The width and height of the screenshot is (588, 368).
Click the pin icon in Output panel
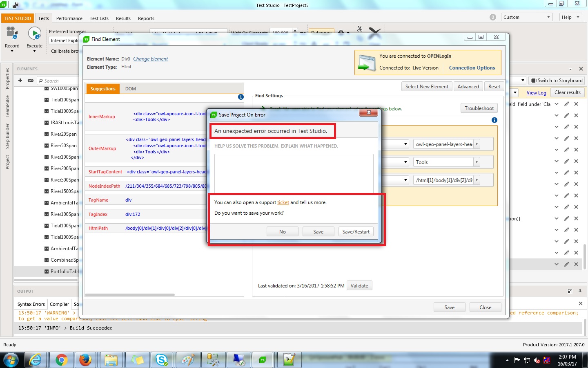click(580, 291)
